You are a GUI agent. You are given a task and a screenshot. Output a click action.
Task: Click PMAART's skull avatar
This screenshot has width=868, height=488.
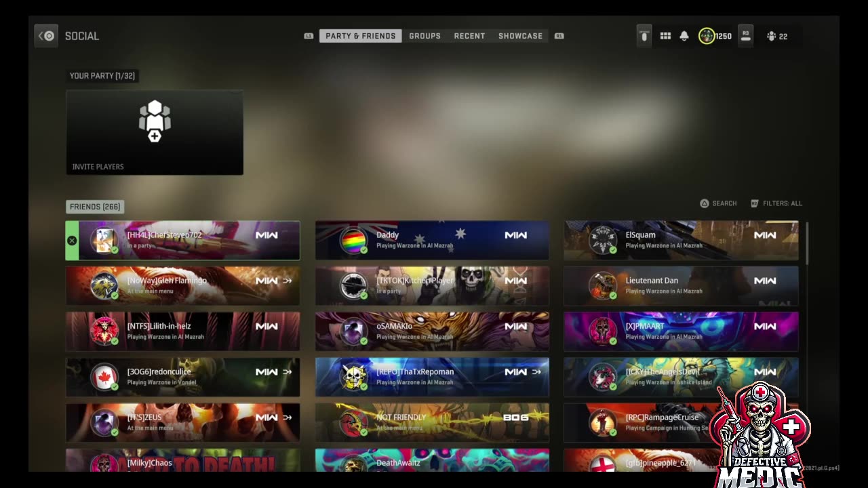pos(602,332)
